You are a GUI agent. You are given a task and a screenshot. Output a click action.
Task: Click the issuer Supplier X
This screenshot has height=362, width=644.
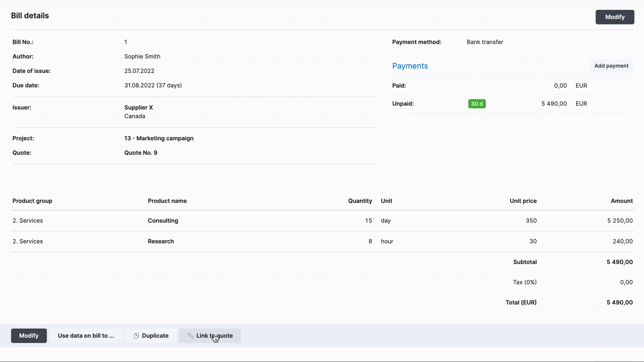[x=138, y=107]
